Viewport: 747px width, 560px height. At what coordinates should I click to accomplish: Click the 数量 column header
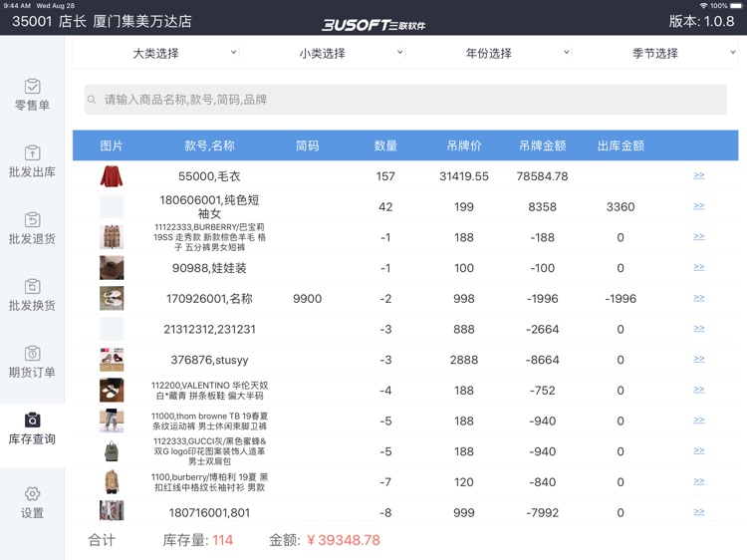[x=385, y=145]
